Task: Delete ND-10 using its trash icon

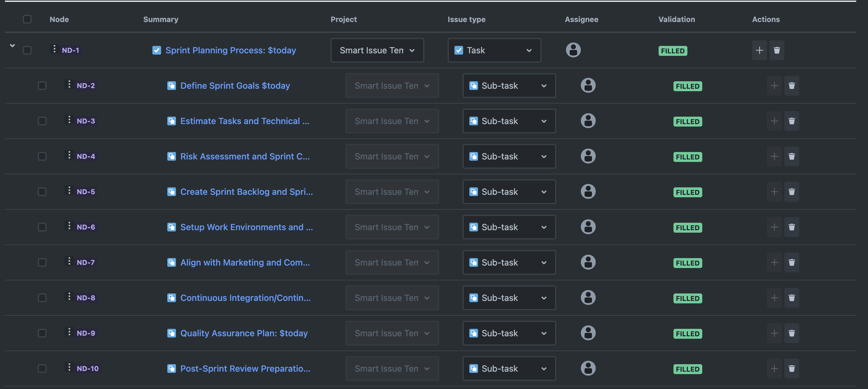Action: (791, 369)
